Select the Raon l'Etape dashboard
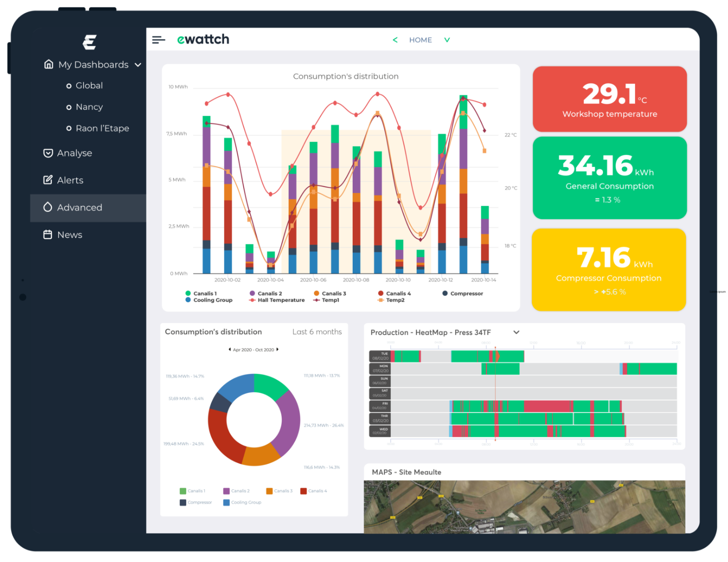The width and height of the screenshot is (728, 562). coord(102,128)
